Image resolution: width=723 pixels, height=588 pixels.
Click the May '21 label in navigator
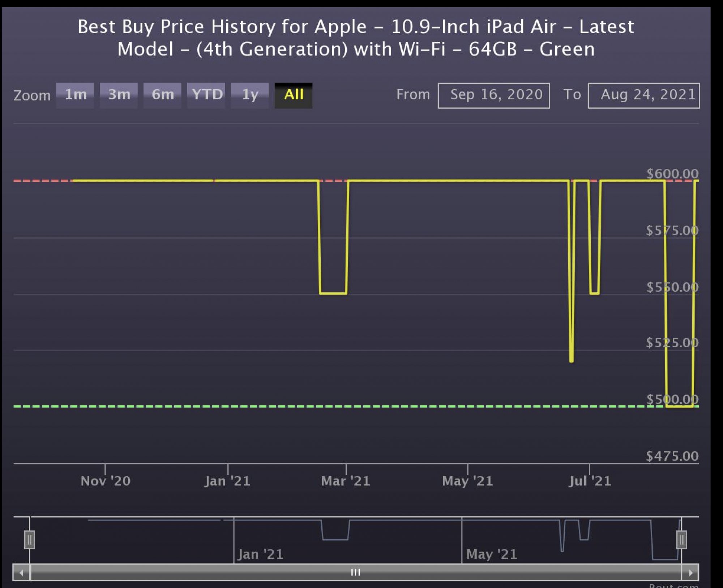click(x=492, y=554)
